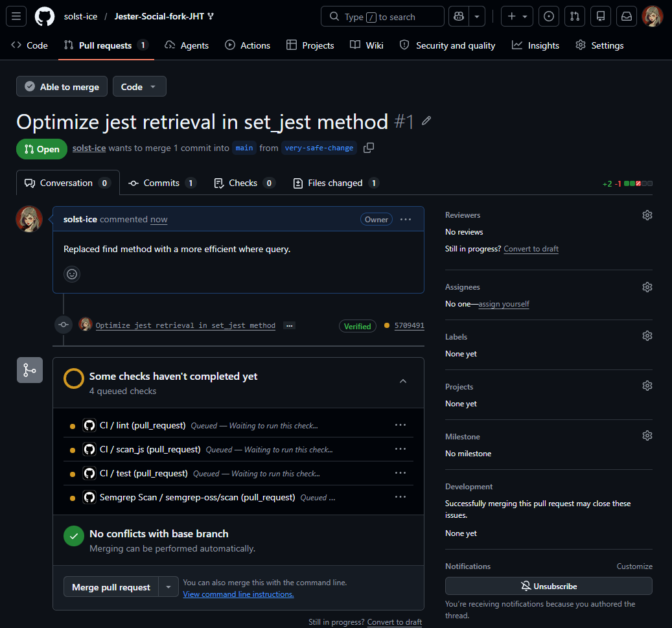The image size is (672, 628).
Task: Open options for Semgrep Scan check
Action: tap(400, 497)
